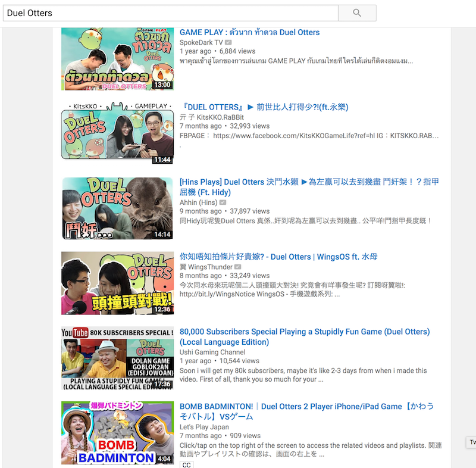
Task: Open the『DUEL OTTERS』KitsKKO video title
Action: (264, 107)
